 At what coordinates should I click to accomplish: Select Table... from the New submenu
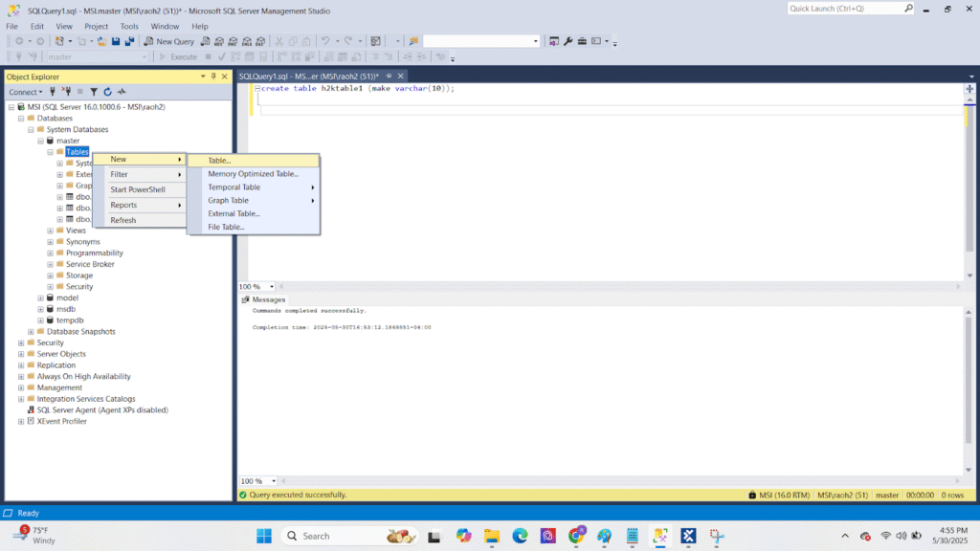click(219, 161)
